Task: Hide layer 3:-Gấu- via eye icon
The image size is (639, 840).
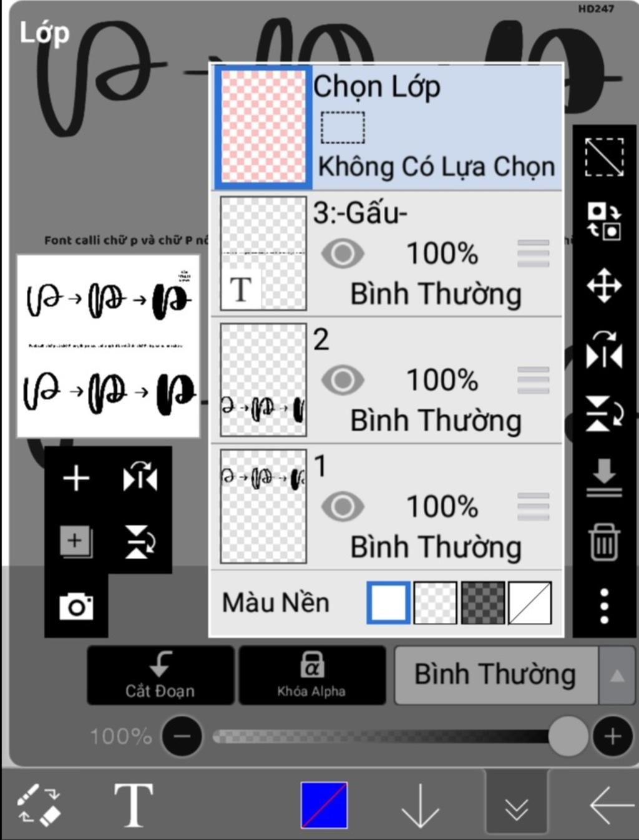Action: click(x=343, y=253)
